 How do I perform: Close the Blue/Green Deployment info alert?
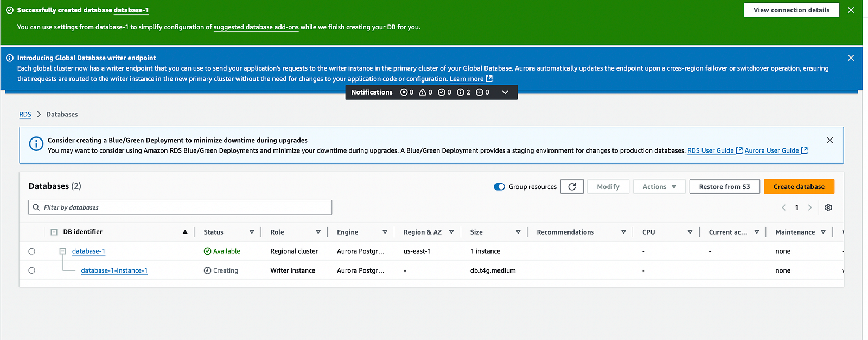(x=829, y=140)
